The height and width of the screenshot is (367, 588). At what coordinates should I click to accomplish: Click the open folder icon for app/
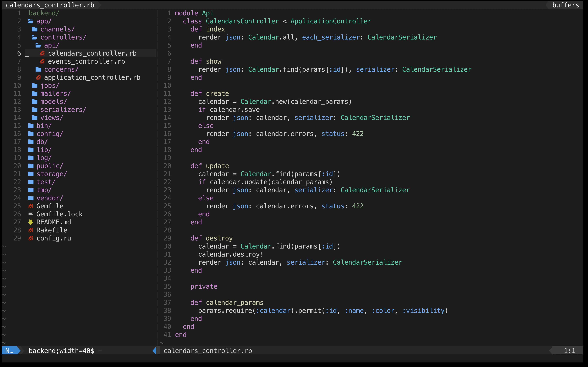[31, 21]
